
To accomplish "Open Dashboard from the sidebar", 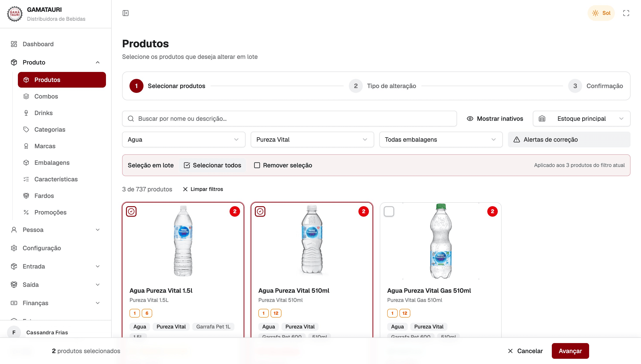I will pos(56,44).
